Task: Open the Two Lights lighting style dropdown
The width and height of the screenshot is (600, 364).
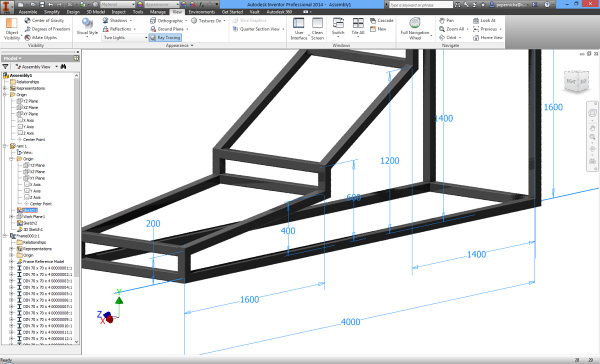Action: point(125,38)
